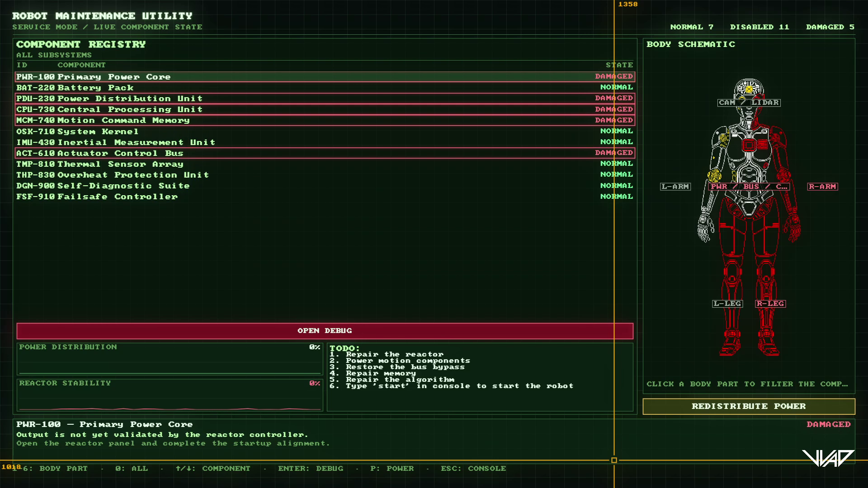Image resolution: width=868 pixels, height=488 pixels.
Task: Select DGN-900 Self-Diagnostic Suite row
Action: (325, 186)
